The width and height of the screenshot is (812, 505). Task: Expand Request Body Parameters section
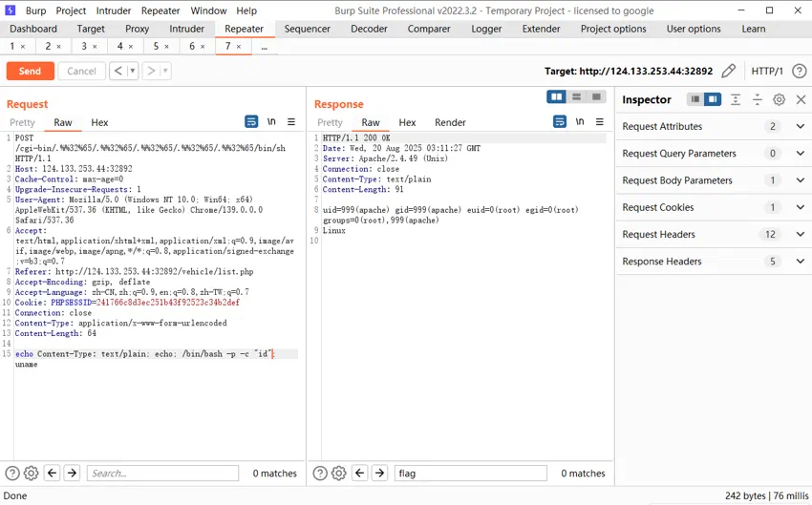tap(801, 180)
